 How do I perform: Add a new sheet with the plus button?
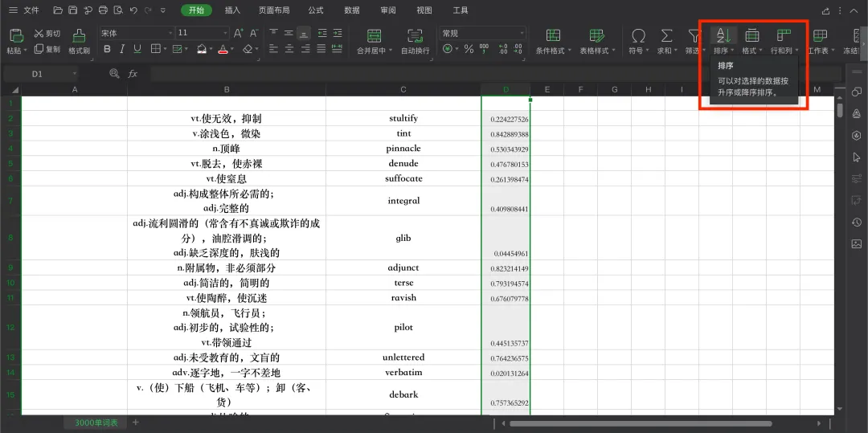click(x=136, y=423)
